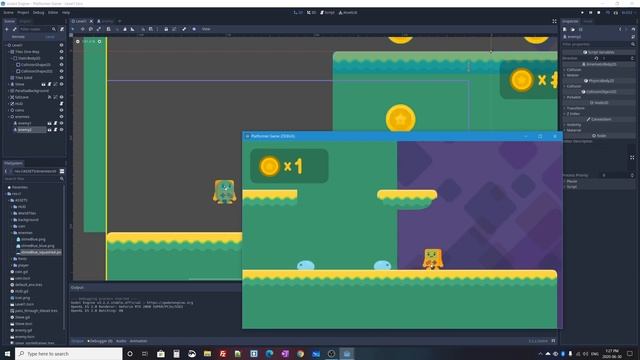The width and height of the screenshot is (640, 360).
Task: Expand the Transform section in Inspector
Action: (x=575, y=108)
